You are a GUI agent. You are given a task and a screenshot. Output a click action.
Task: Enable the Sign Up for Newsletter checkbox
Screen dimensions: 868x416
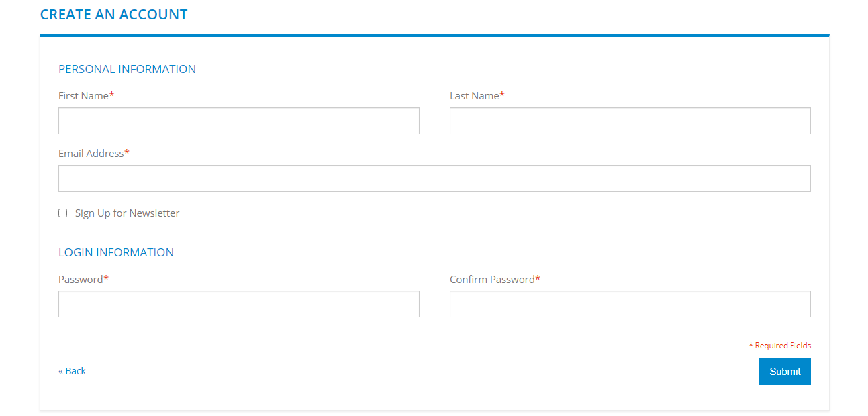click(x=63, y=213)
